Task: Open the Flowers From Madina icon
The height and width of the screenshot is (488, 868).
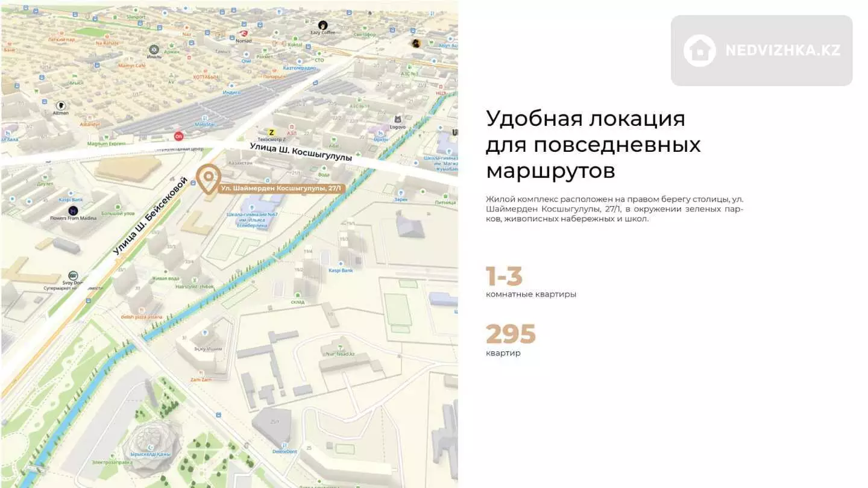Action: coord(73,210)
